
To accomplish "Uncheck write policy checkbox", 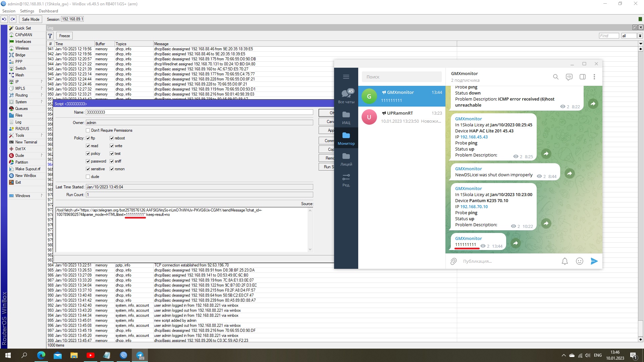I will pos(112,146).
